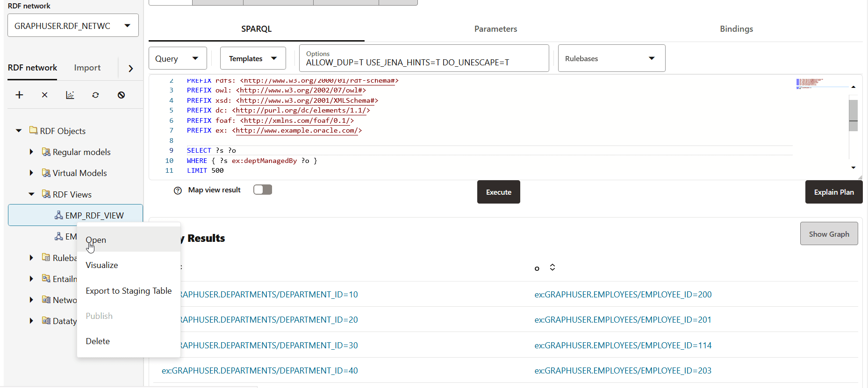Viewport: 868px width, 388px height.
Task: Choose Open from the context menu
Action: pyautogui.click(x=129, y=240)
